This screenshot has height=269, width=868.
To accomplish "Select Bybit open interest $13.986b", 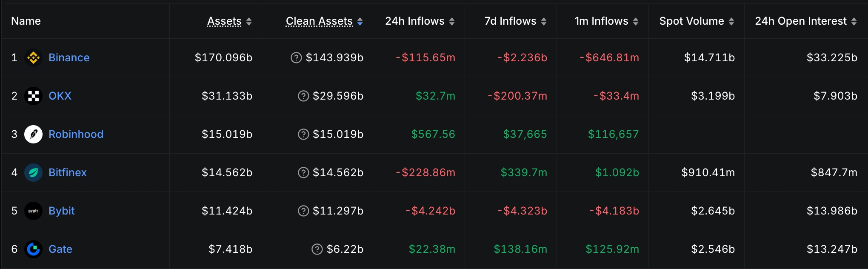I will [x=832, y=211].
